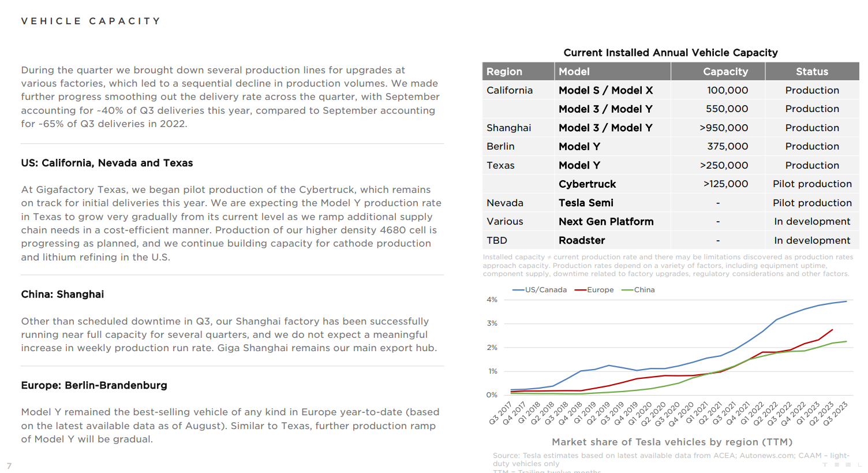Click the "Status" column header
Image resolution: width=868 pixels, height=473 pixels.
click(x=812, y=72)
